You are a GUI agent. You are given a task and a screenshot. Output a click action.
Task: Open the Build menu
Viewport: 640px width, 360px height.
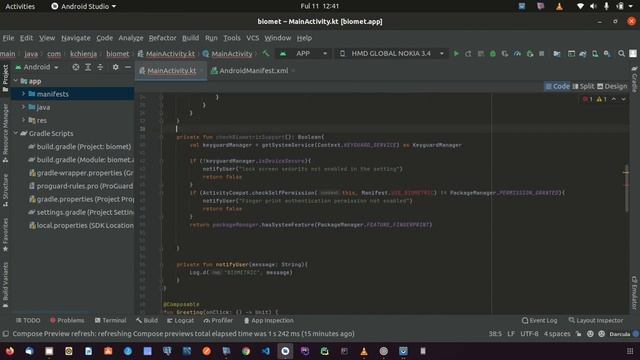(191, 38)
